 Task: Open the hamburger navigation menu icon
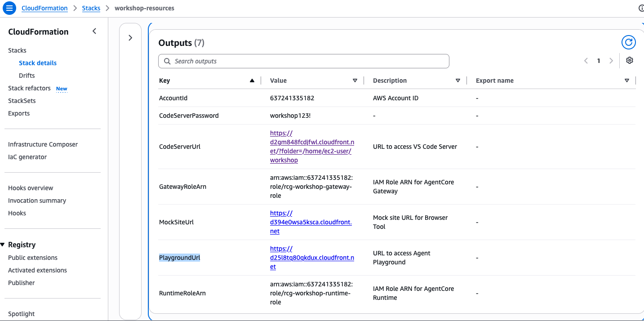(x=9, y=8)
